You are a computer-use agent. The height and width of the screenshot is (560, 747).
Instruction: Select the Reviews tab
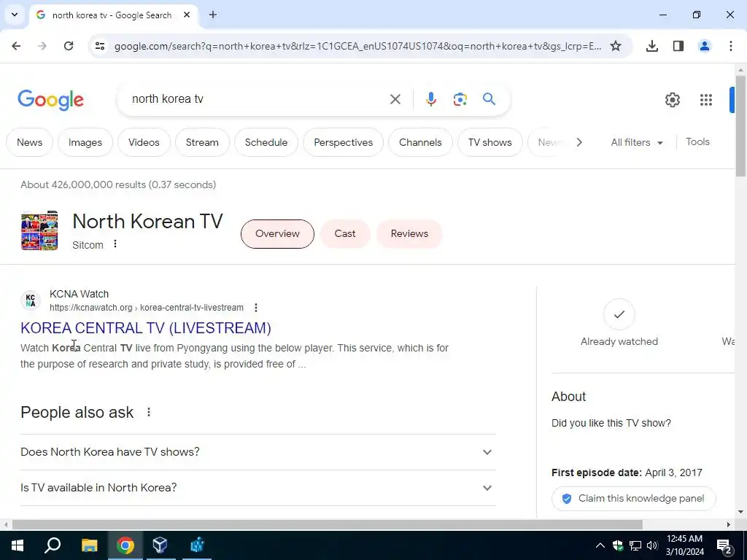coord(409,234)
